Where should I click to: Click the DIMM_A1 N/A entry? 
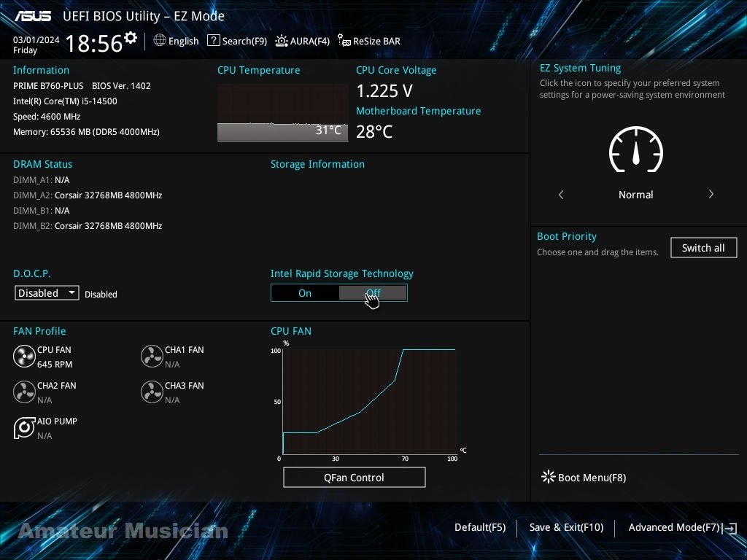point(42,180)
